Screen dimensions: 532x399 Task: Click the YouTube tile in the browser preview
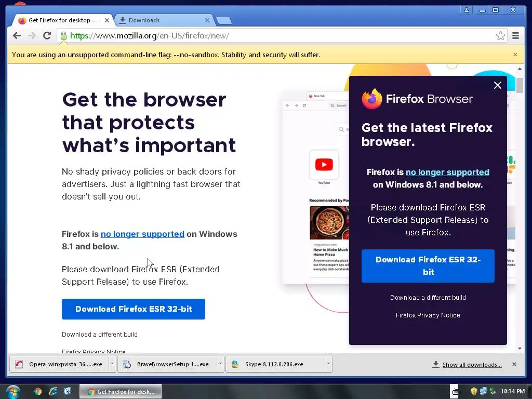pyautogui.click(x=324, y=165)
